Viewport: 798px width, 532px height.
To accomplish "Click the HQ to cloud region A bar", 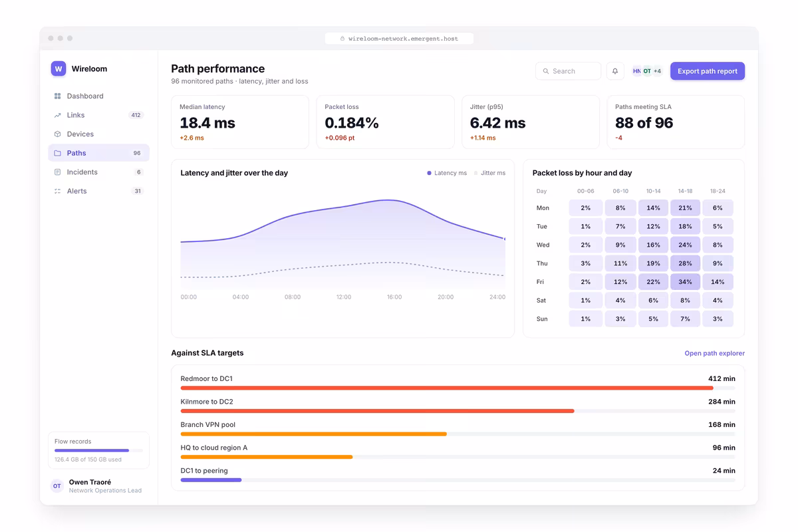I will 458,457.
